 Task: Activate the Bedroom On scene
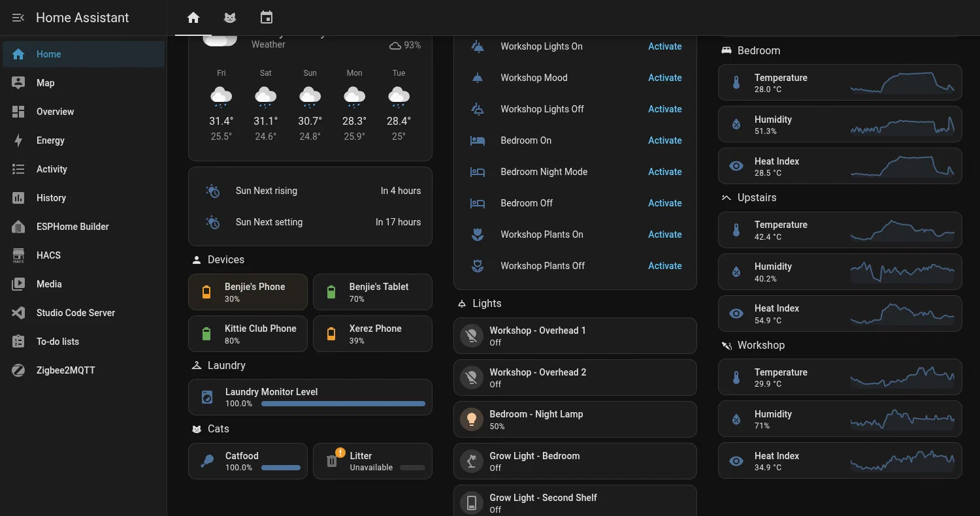664,140
